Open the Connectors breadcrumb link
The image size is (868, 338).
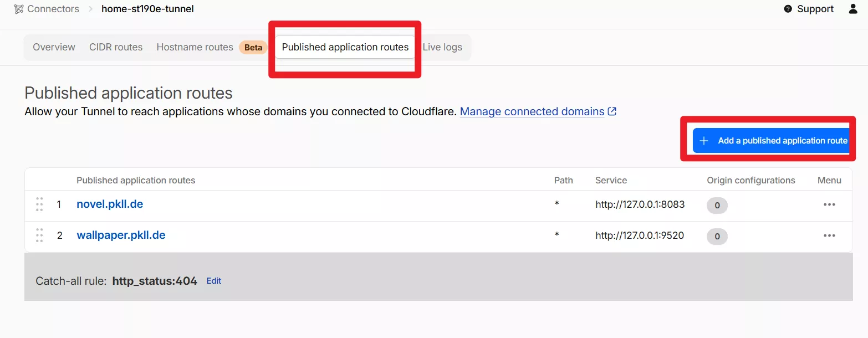(53, 9)
